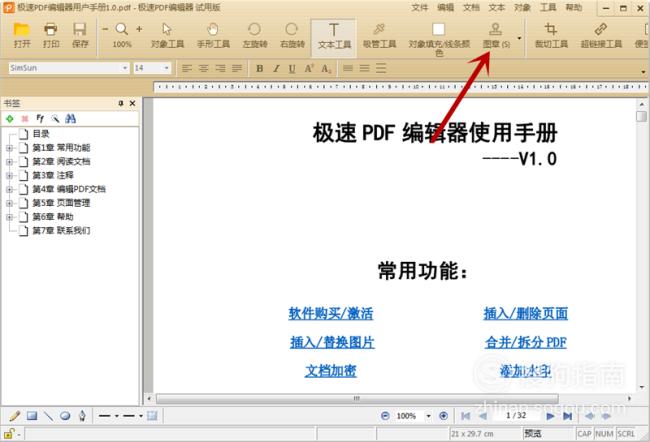650x442 pixels.
Task: Click the binoculars search icon in bookmarks
Action: click(70, 119)
